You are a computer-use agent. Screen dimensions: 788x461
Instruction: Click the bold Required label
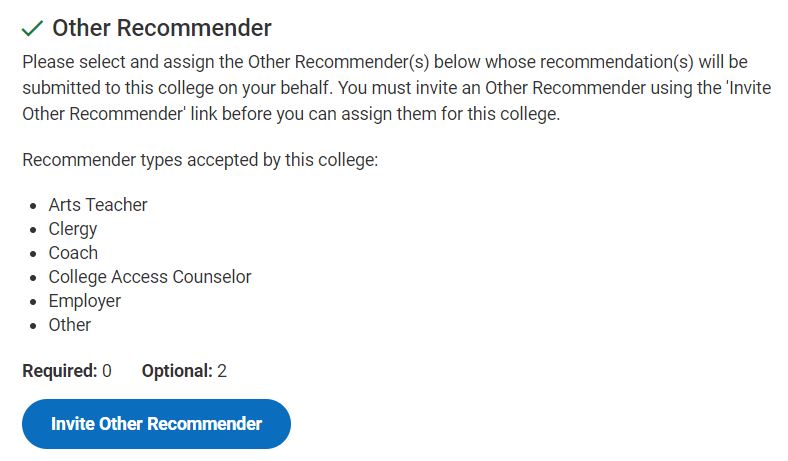pyautogui.click(x=59, y=371)
